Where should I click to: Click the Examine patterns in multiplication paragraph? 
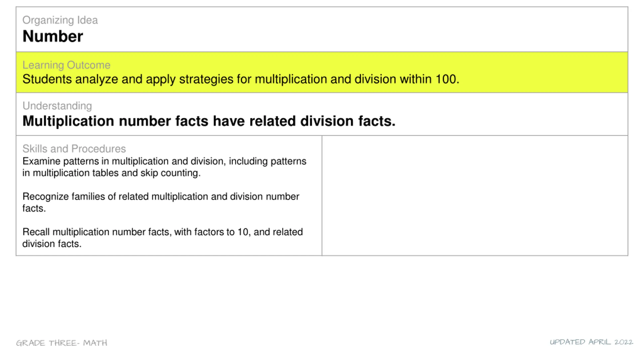coord(164,167)
